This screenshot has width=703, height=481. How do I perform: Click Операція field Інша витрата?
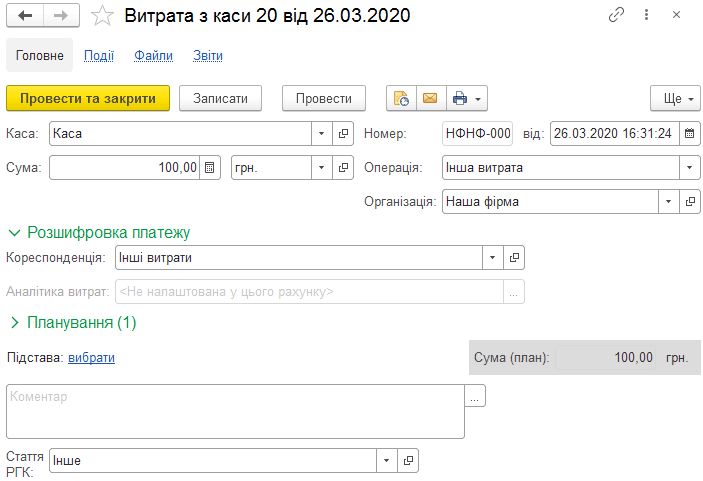(x=561, y=168)
